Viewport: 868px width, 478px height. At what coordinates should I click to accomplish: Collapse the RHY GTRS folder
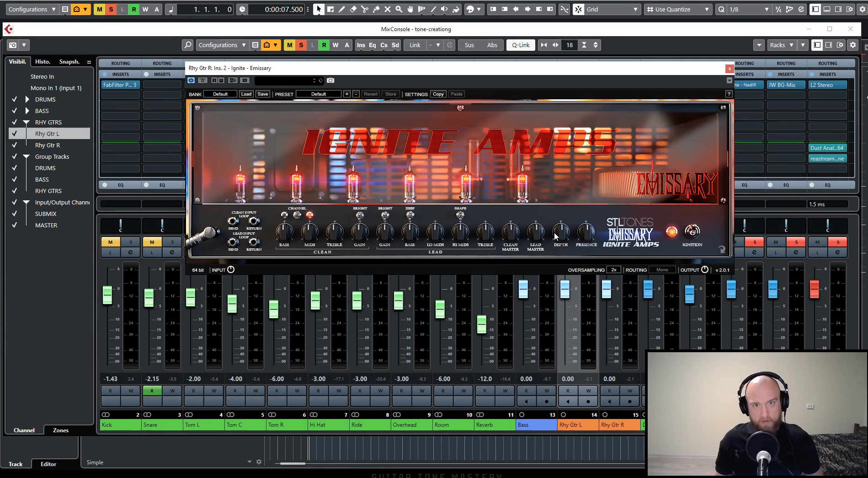click(x=26, y=122)
